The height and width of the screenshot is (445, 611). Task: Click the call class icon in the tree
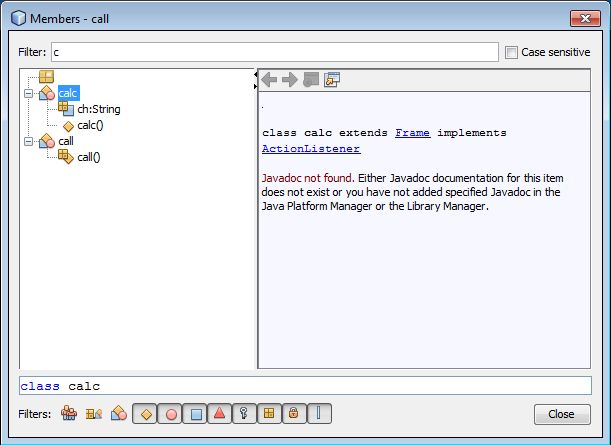[47, 141]
